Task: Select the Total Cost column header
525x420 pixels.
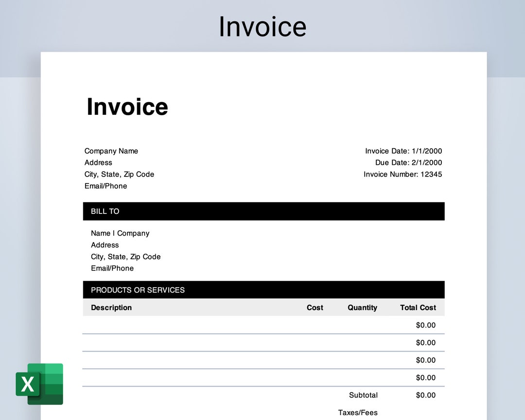Action: (x=418, y=307)
